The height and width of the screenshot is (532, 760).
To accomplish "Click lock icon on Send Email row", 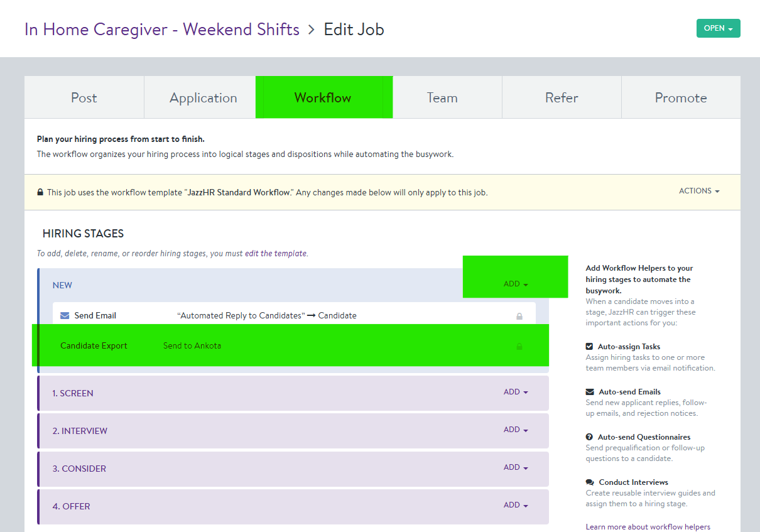I will 519,317.
